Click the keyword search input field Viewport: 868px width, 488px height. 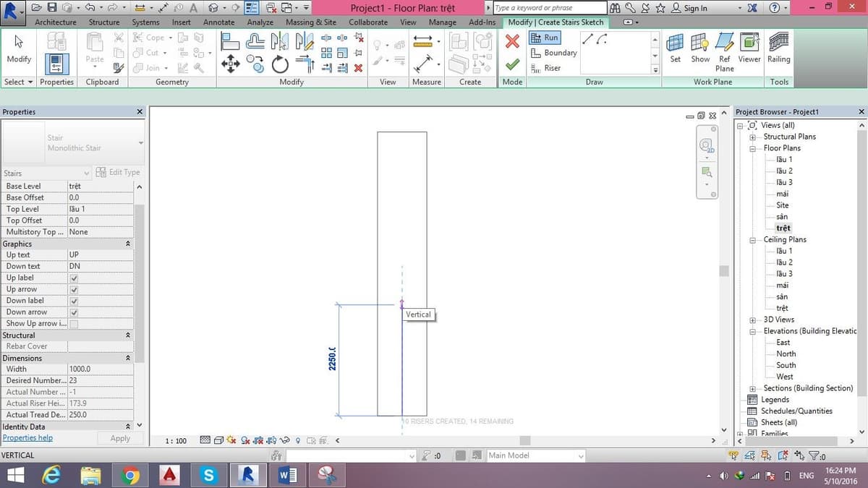548,8
